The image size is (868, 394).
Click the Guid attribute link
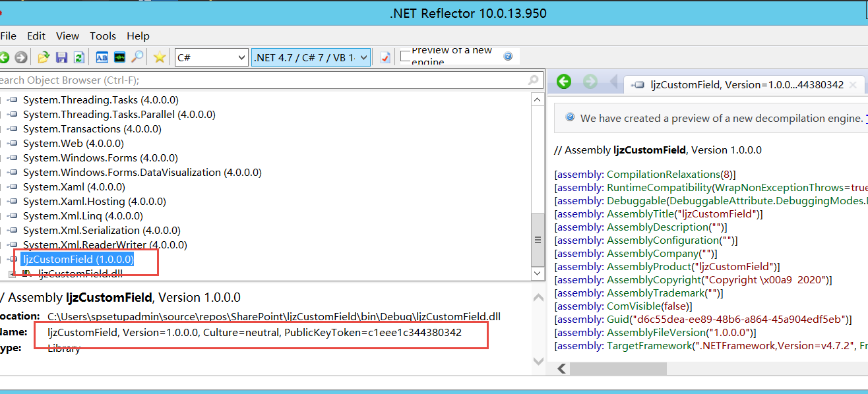coord(618,320)
